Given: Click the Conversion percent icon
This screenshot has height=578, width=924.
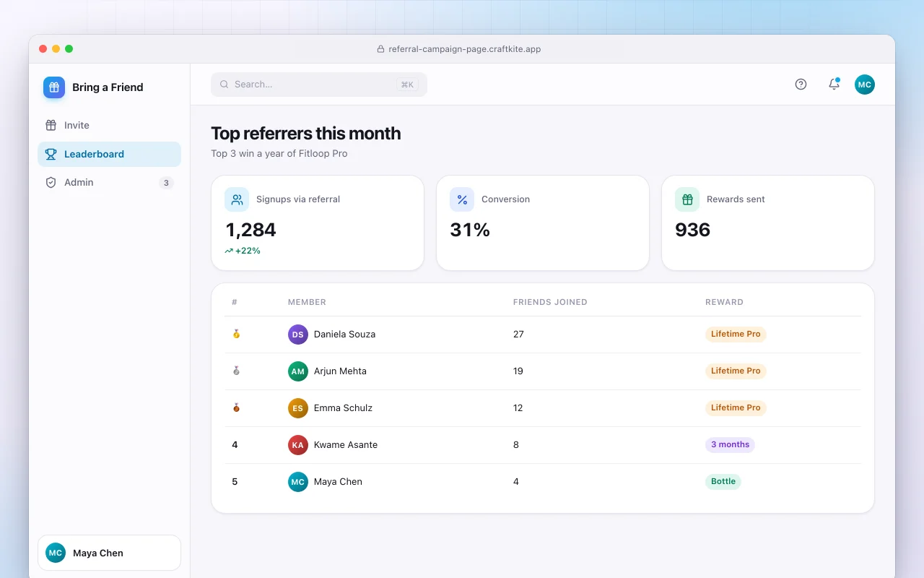Looking at the screenshot, I should pos(462,199).
